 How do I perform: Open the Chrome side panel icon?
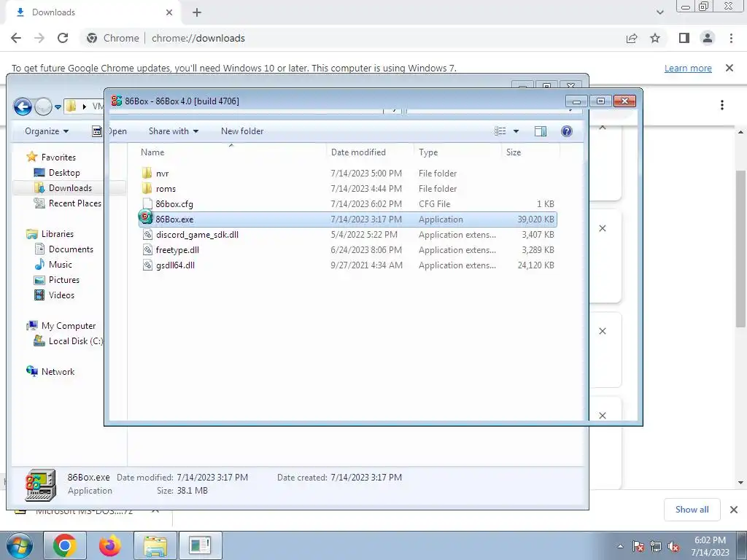point(684,38)
